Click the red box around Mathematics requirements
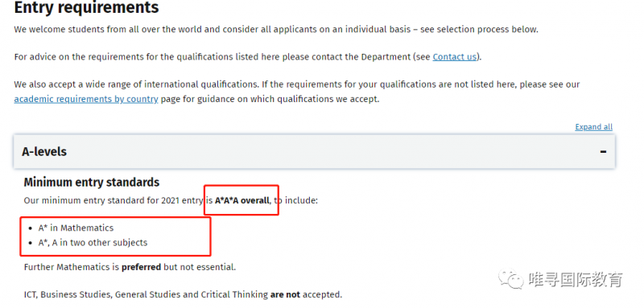Screen dimensions: 644x308 115,236
